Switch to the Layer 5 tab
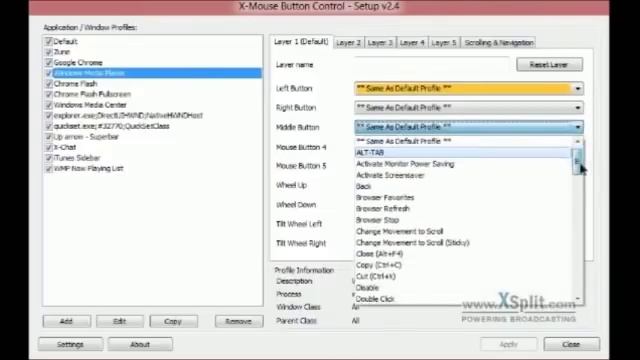 pyautogui.click(x=444, y=43)
